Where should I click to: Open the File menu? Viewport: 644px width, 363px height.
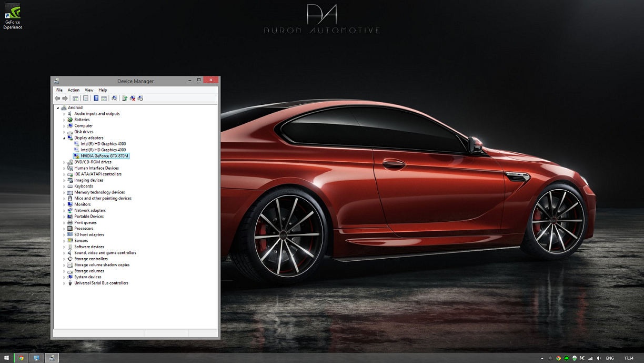pos(59,90)
